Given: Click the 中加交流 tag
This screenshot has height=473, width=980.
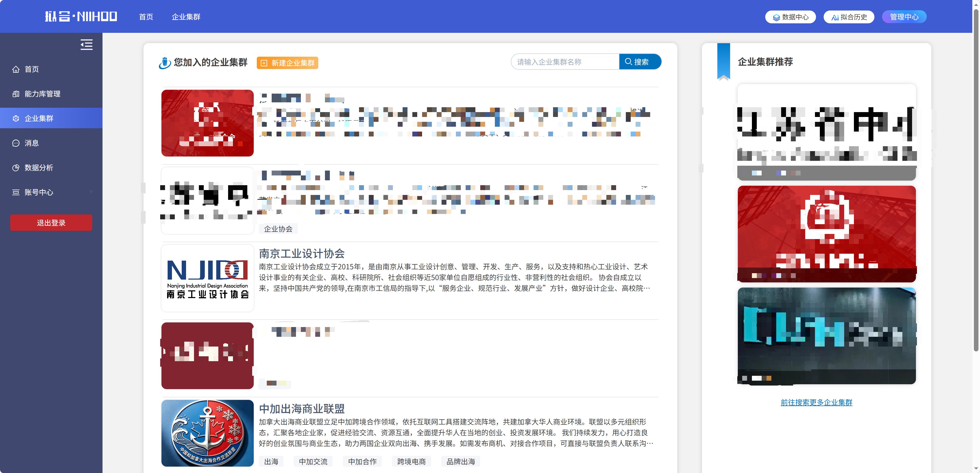Looking at the screenshot, I should [x=313, y=461].
